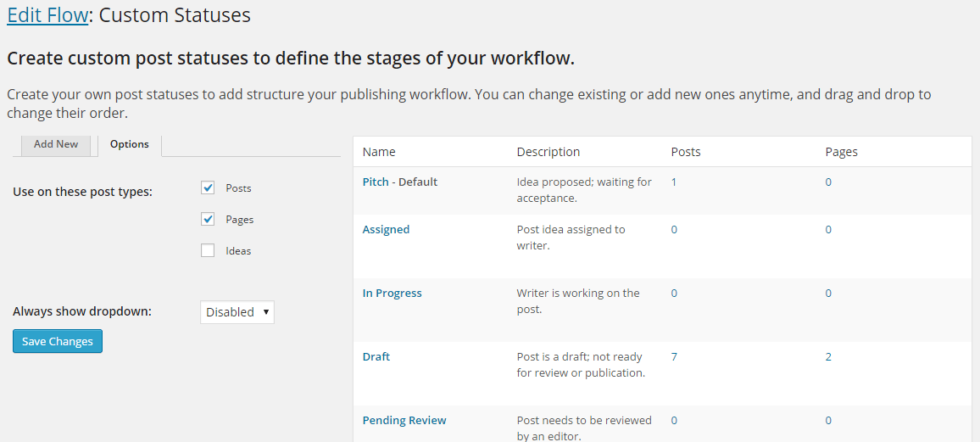980x442 pixels.
Task: Enable the Ideas post type checkbox
Action: (208, 251)
